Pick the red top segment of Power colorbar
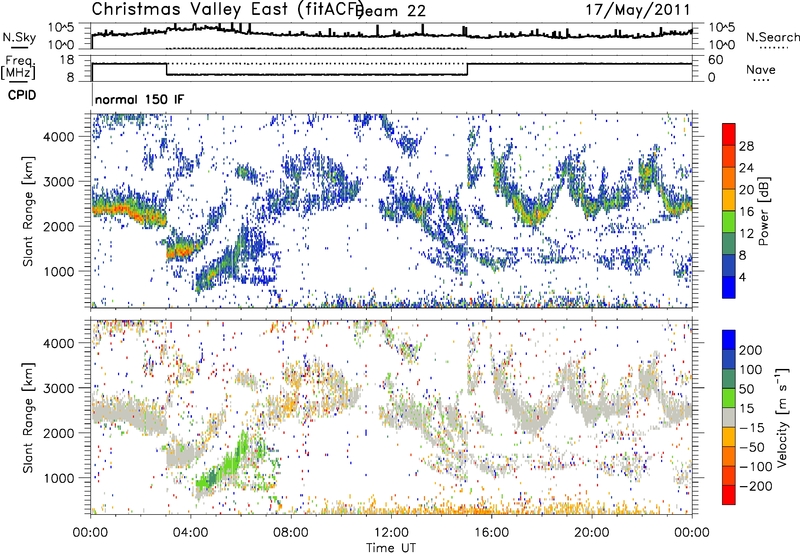800x554 pixels. (x=729, y=135)
